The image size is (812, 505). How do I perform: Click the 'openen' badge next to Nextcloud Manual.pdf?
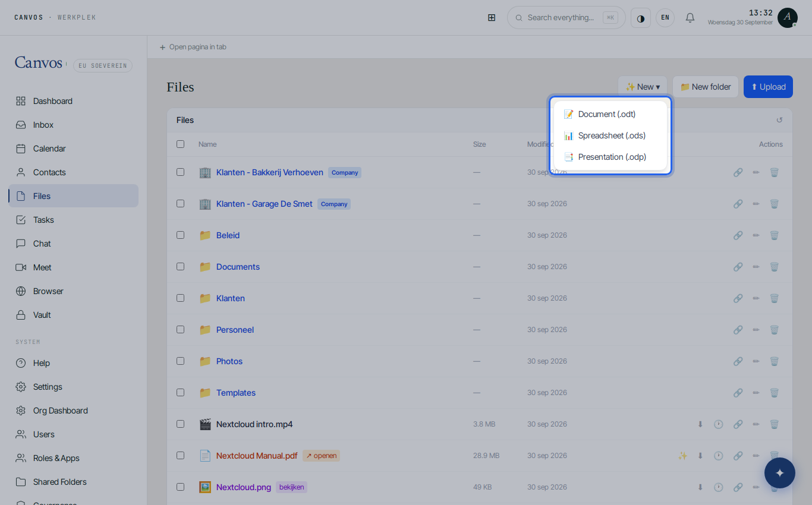click(321, 456)
